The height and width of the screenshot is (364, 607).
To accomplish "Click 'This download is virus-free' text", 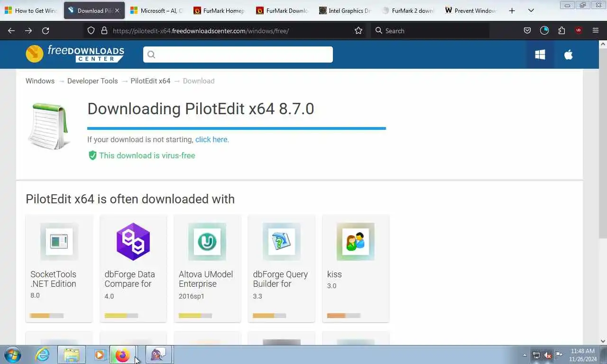I will pos(147,155).
